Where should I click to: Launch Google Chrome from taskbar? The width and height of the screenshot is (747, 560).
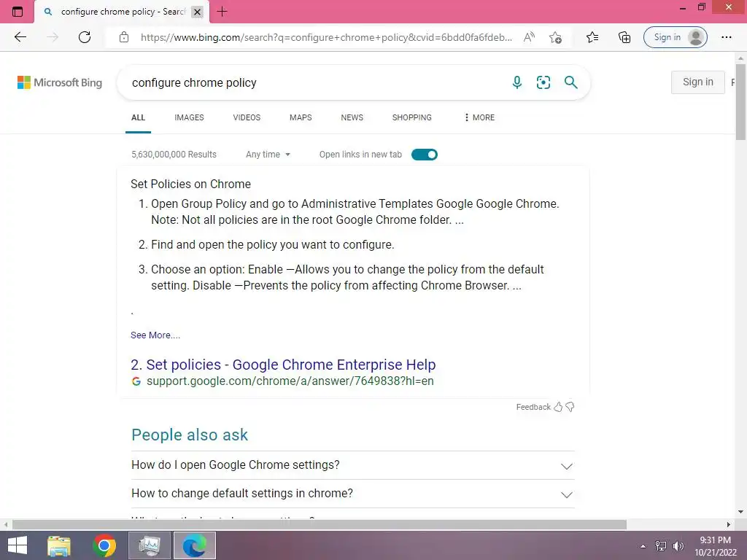104,545
